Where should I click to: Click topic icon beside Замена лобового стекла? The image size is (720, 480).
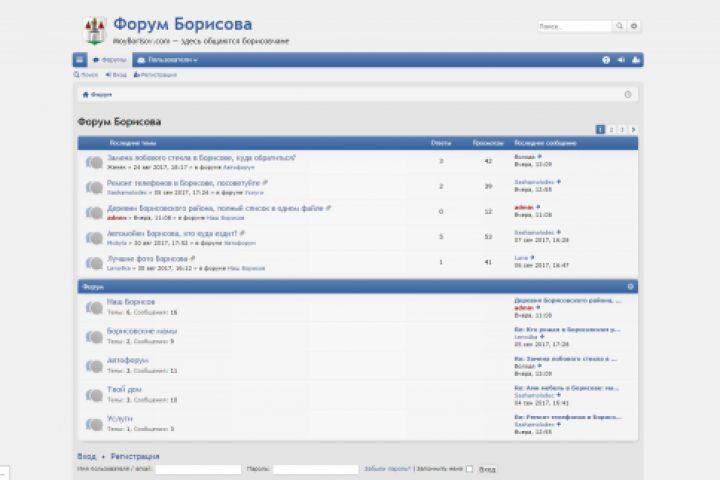94,162
